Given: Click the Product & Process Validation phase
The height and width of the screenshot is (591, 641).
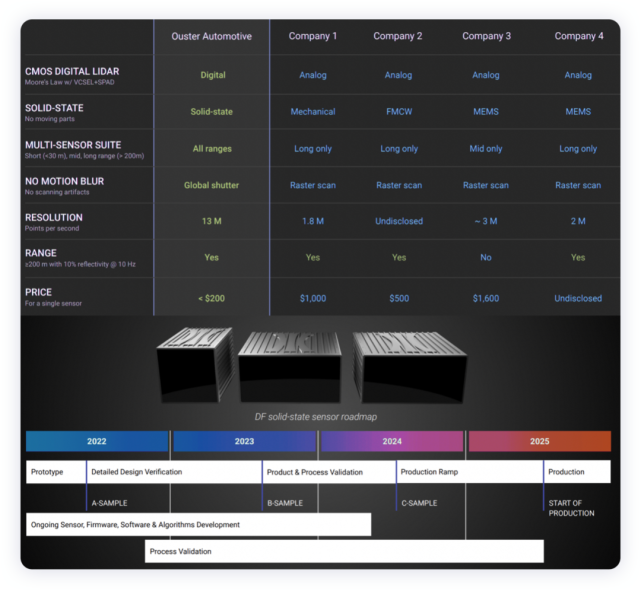Looking at the screenshot, I should click(x=329, y=472).
